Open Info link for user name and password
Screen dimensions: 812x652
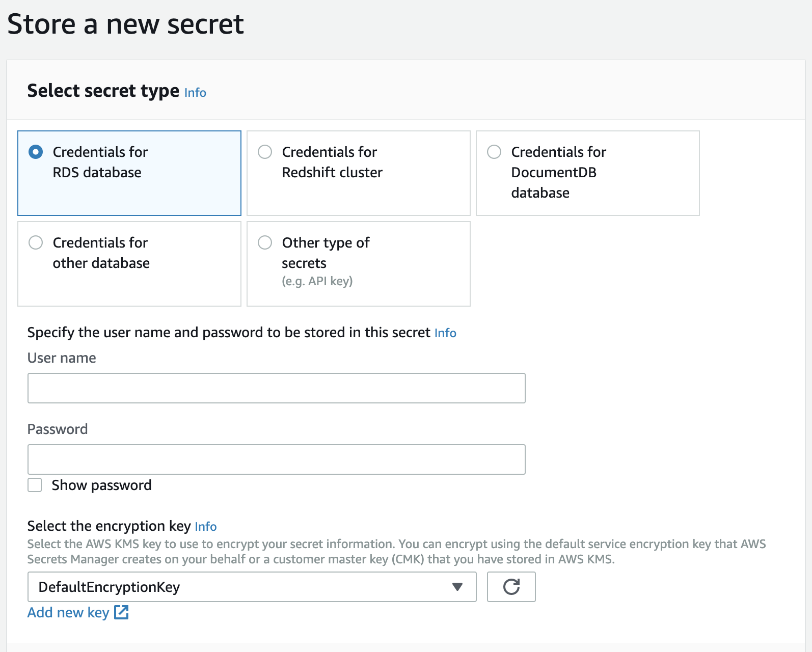445,333
